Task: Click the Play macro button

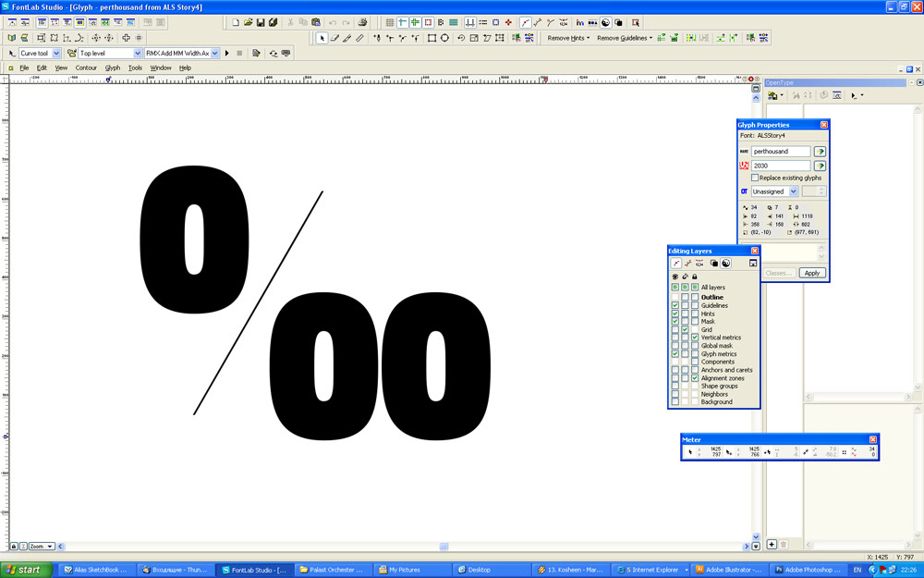Action: point(227,54)
